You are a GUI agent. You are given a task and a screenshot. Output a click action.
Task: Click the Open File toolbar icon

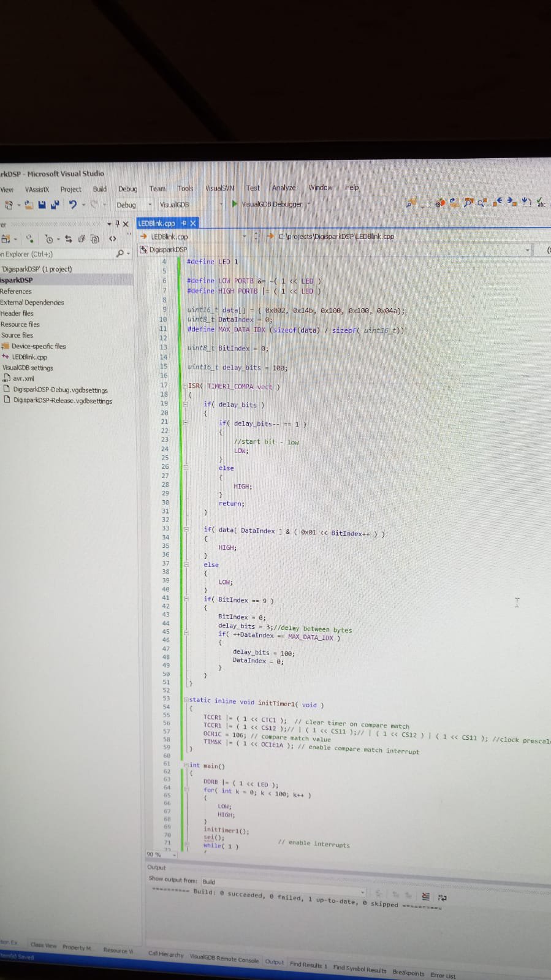point(29,205)
